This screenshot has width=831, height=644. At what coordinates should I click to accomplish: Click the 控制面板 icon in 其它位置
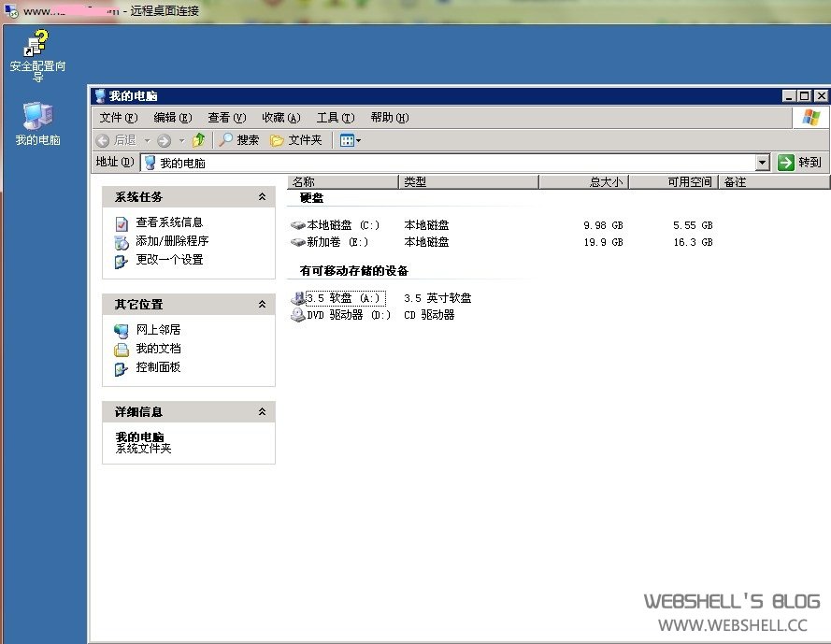122,369
